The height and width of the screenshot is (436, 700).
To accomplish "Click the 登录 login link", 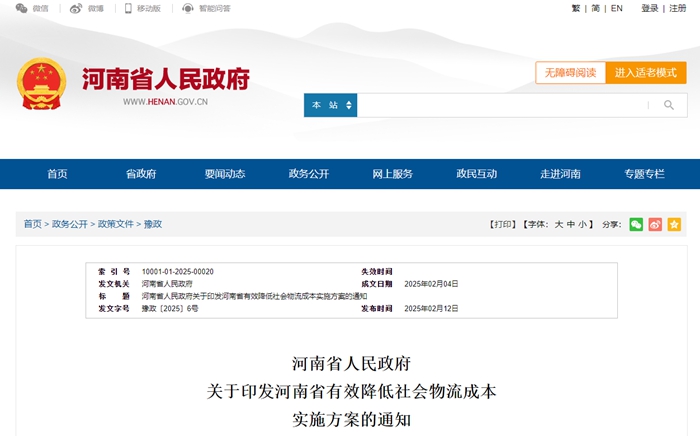I will [x=650, y=8].
